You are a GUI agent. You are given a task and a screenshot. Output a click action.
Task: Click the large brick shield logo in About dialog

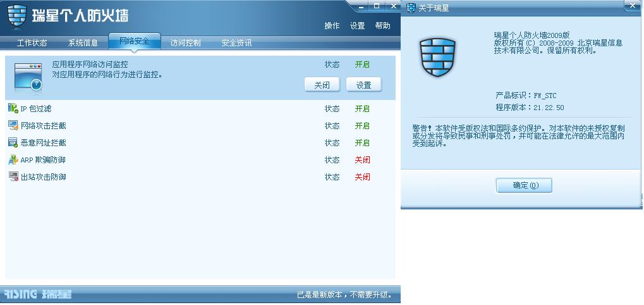(438, 57)
